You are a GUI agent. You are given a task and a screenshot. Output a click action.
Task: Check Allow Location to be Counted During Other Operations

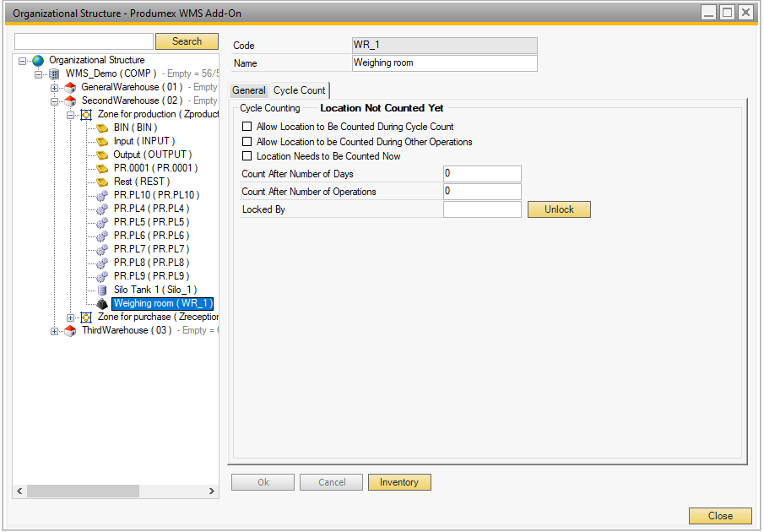point(247,142)
